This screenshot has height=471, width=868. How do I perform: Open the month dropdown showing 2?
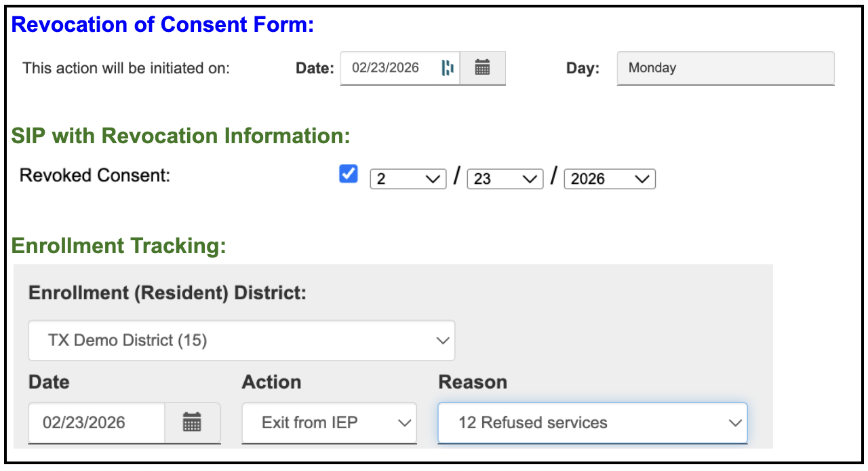(x=407, y=178)
